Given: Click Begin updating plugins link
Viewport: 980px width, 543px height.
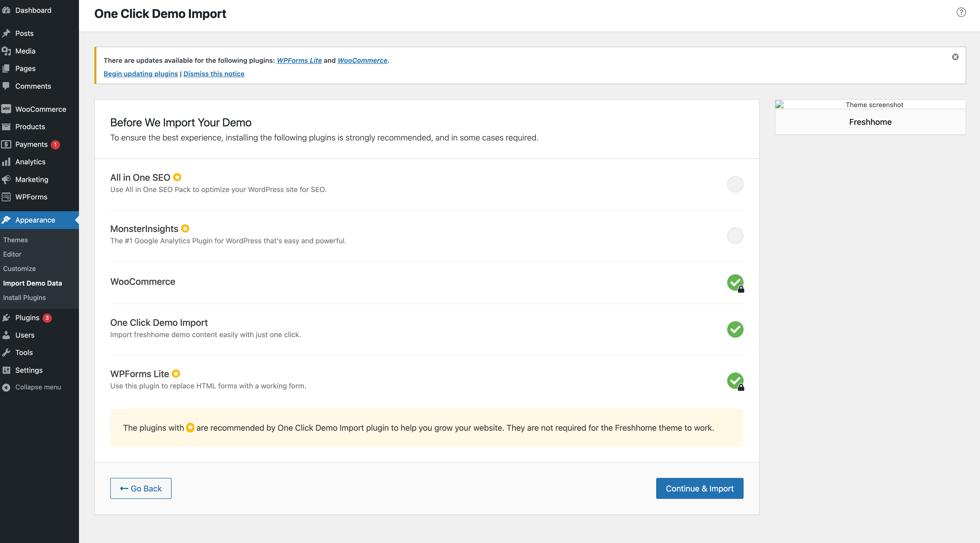Looking at the screenshot, I should (x=141, y=74).
